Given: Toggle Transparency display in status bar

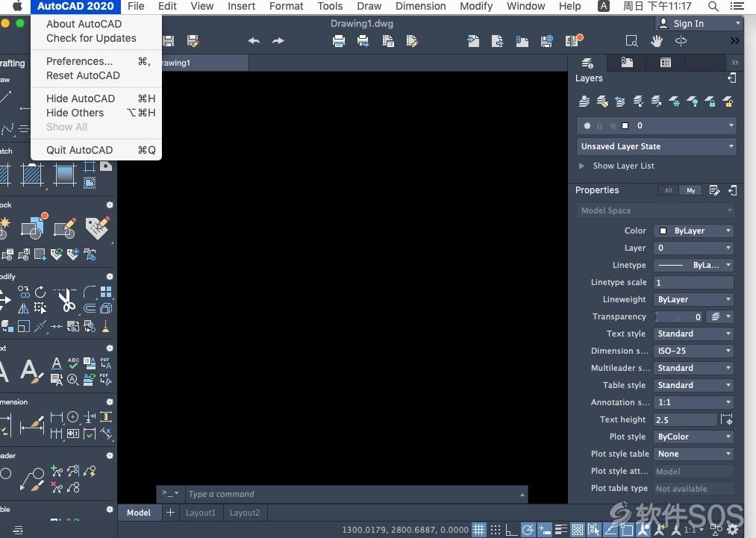Looking at the screenshot, I should pos(578,530).
